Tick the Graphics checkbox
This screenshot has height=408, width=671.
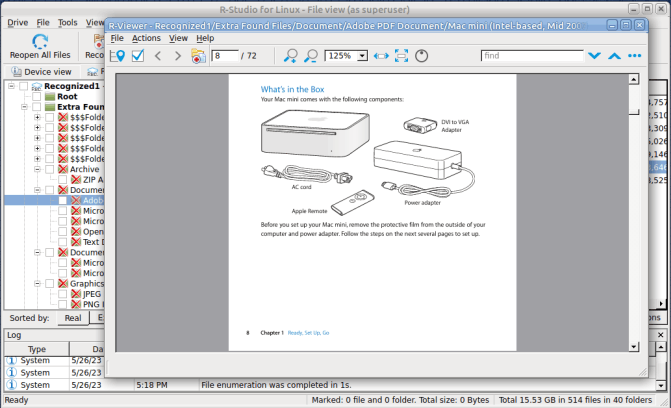click(x=50, y=283)
